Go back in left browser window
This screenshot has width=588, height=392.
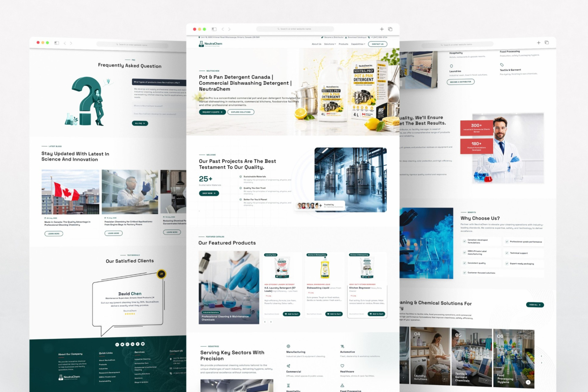pos(65,43)
